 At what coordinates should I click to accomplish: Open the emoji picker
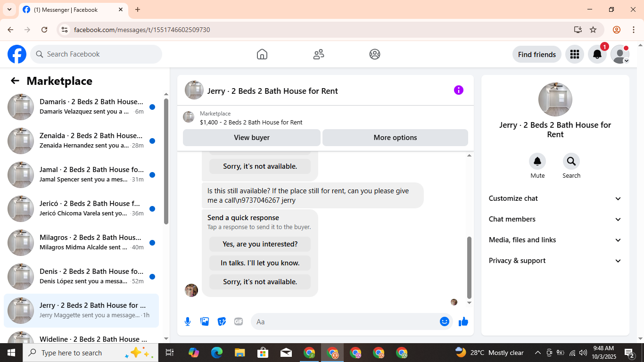(445, 321)
